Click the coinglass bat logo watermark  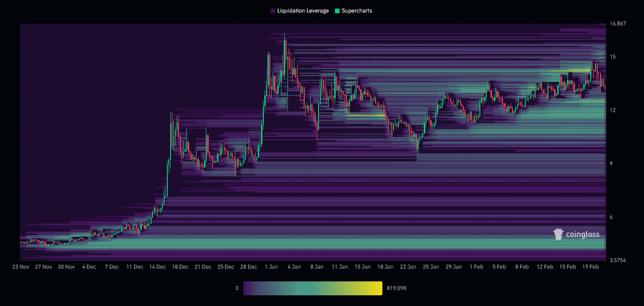point(560,234)
